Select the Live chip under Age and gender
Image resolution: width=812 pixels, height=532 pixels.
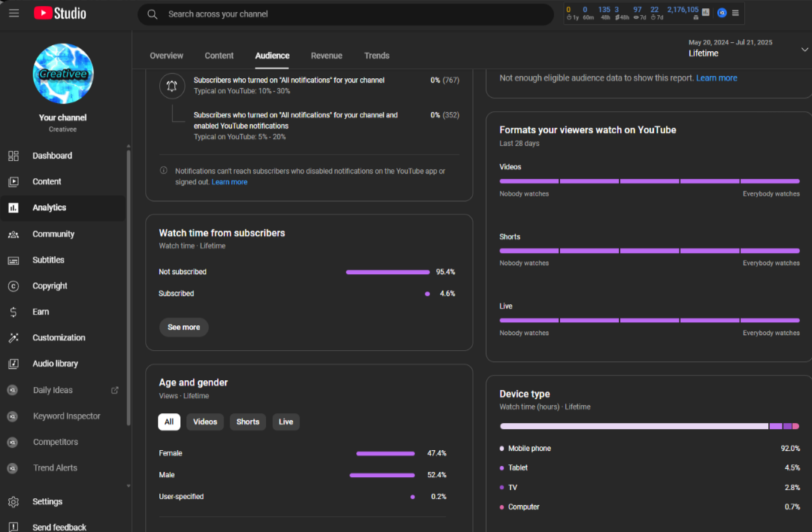[x=286, y=422]
